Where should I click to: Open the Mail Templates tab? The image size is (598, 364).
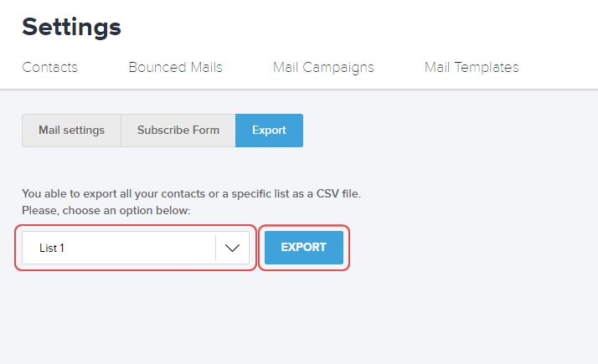click(472, 67)
